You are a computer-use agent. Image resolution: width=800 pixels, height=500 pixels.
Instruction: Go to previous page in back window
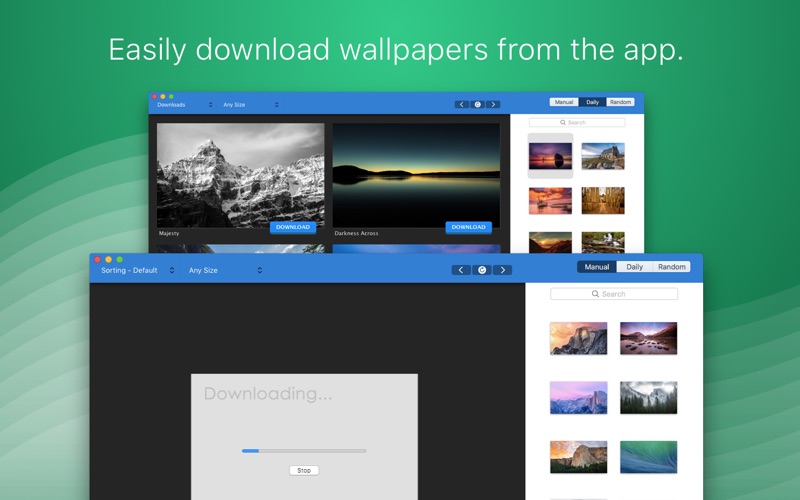point(462,105)
